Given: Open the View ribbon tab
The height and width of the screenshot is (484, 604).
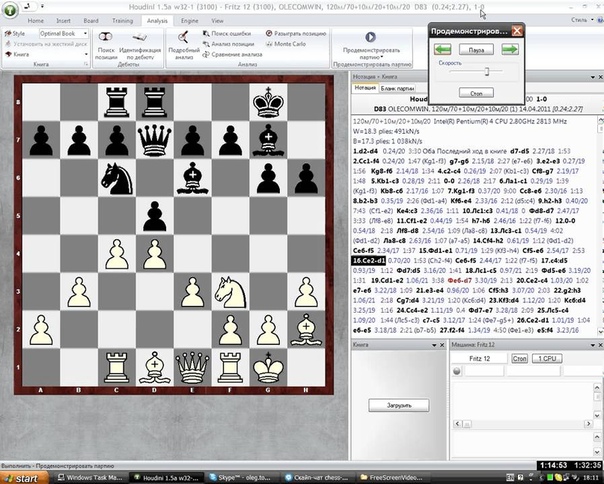Looking at the screenshot, I should 217,21.
